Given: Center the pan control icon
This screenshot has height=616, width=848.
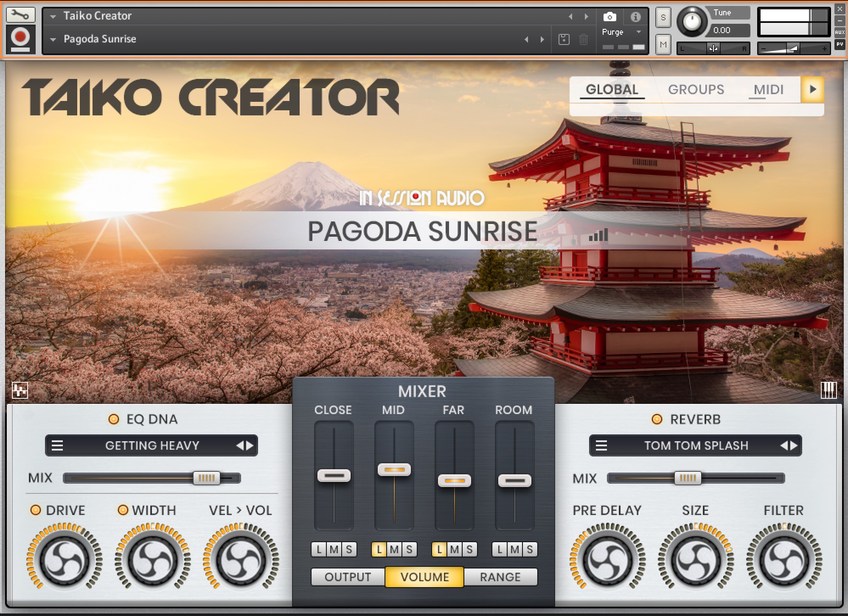Looking at the screenshot, I should tap(713, 48).
